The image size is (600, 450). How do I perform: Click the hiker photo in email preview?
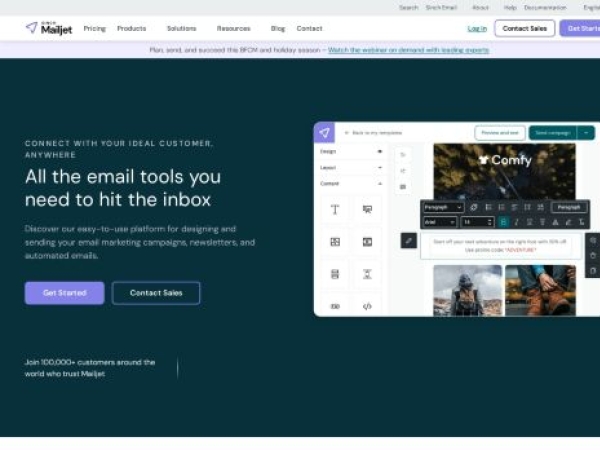pos(467,289)
